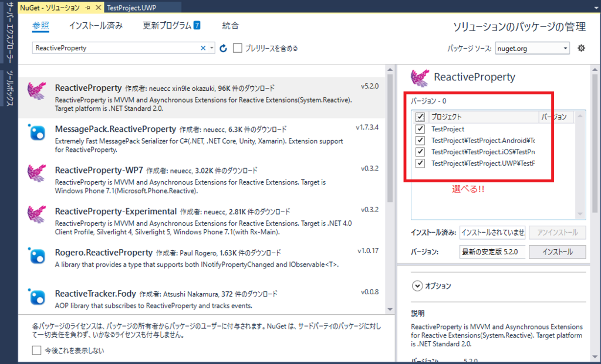The height and width of the screenshot is (364, 601).
Task: Uncheck the TestProject checkbox
Action: 420,129
